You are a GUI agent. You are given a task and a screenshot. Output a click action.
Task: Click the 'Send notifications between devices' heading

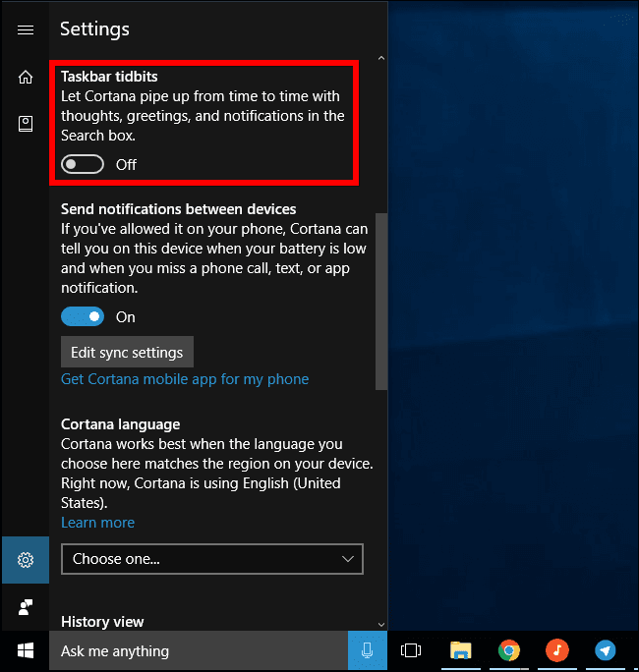point(178,209)
